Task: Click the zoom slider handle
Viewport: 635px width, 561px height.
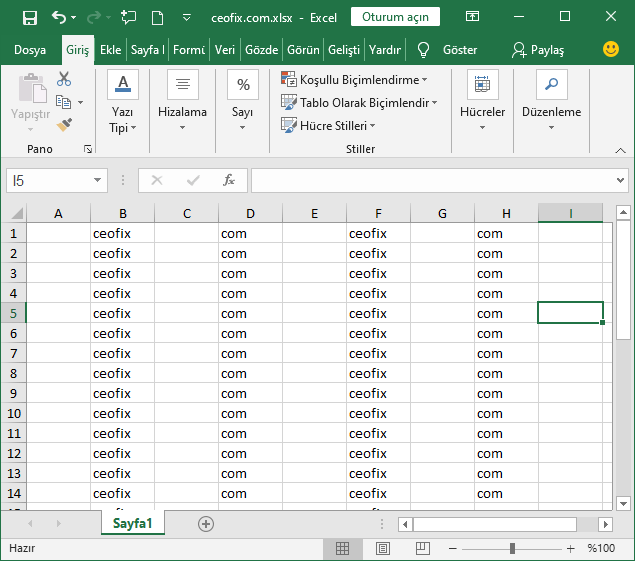Action: (512, 548)
